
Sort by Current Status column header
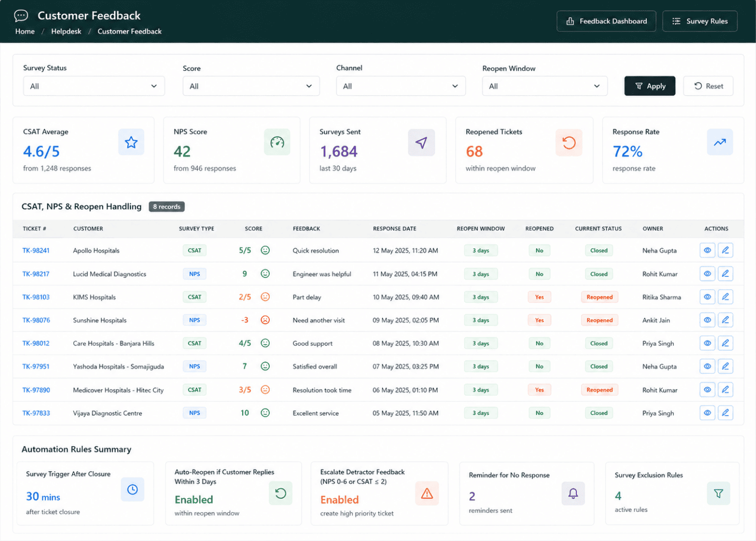coord(598,229)
